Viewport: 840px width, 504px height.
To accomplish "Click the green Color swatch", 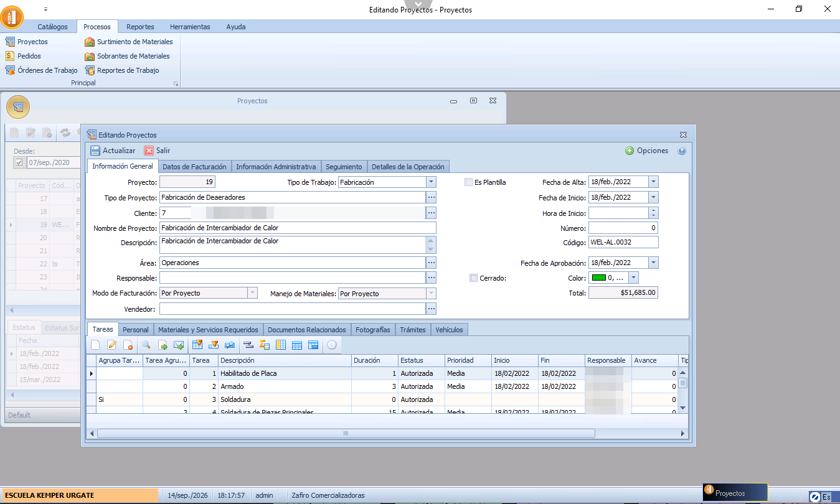I will coord(598,278).
